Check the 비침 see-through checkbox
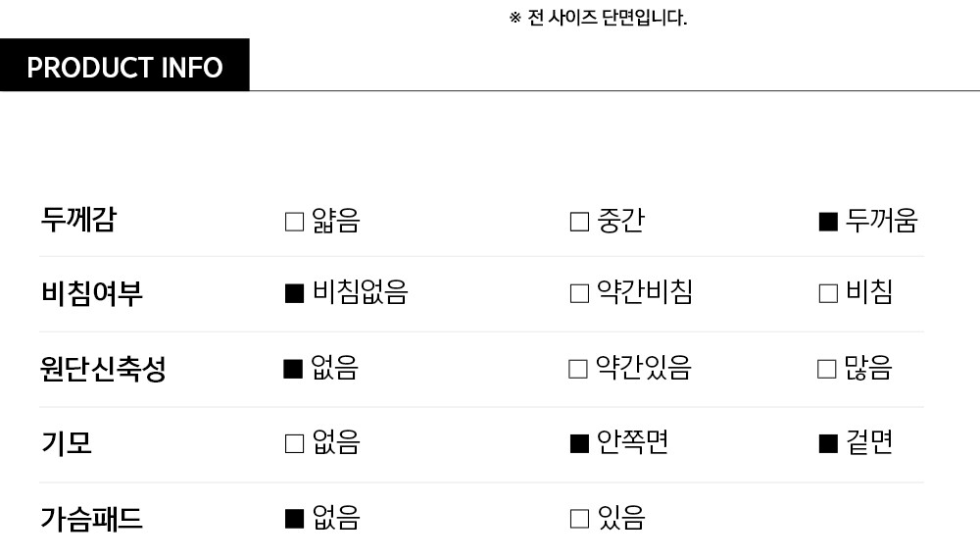The width and height of the screenshot is (980, 560). 828,293
